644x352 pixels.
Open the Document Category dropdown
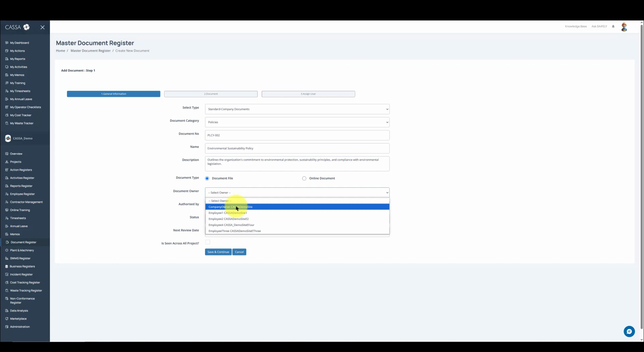pos(297,122)
